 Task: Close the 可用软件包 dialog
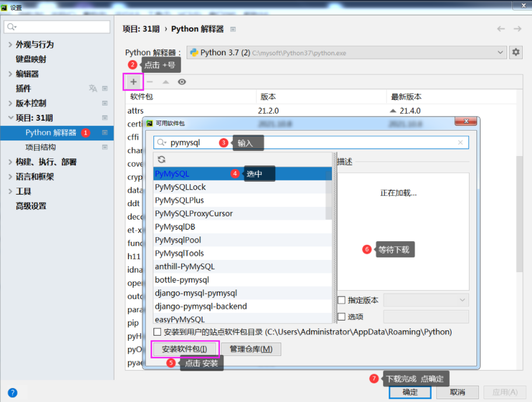pyautogui.click(x=466, y=121)
